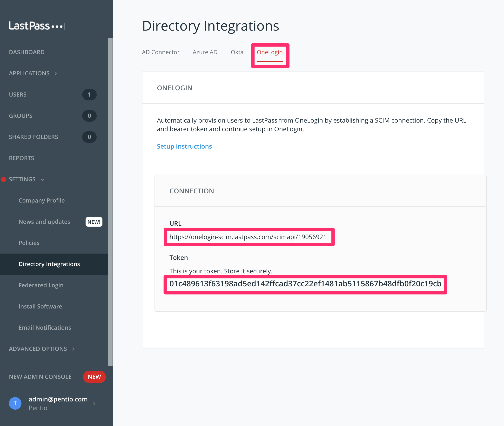The image size is (504, 426).
Task: Open Federated Login settings
Action: [41, 285]
